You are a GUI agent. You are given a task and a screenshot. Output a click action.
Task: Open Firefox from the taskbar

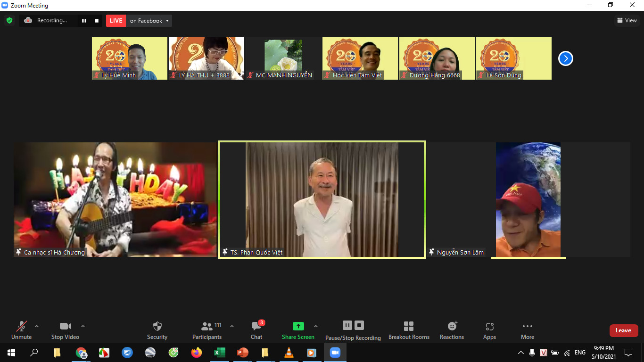coord(196,353)
